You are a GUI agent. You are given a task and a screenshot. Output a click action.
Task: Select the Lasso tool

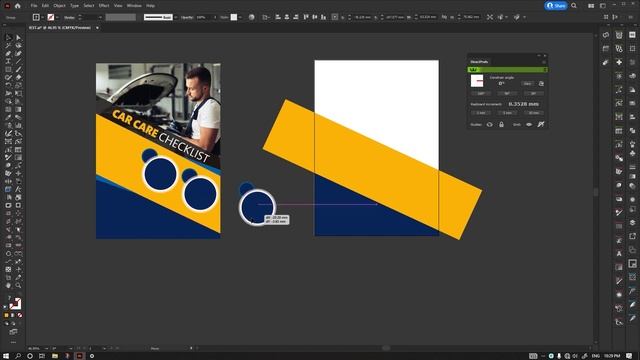pos(18,45)
